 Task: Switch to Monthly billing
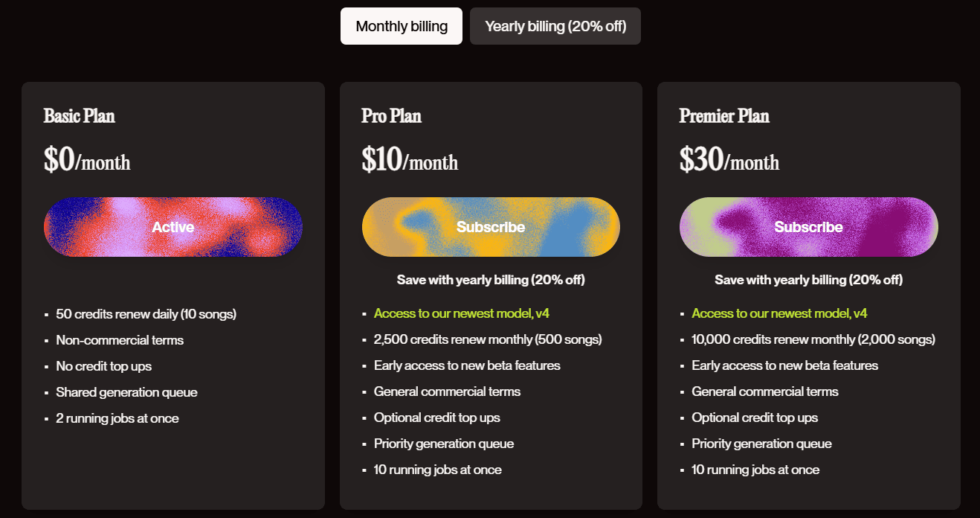point(402,26)
